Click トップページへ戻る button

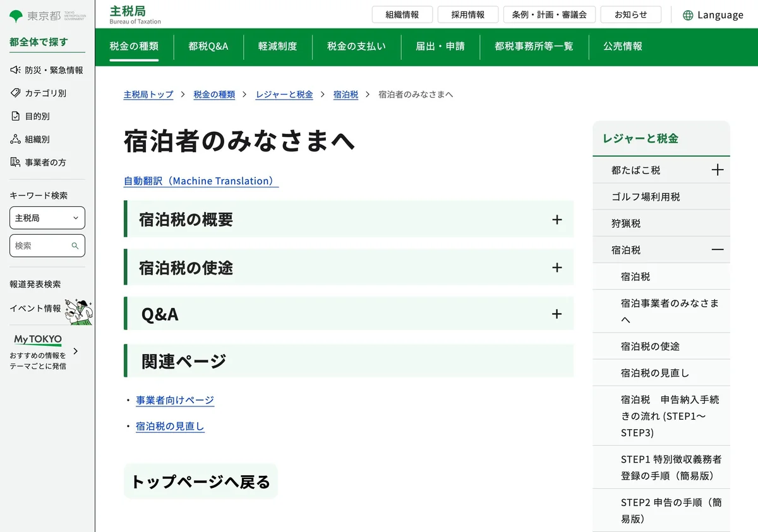[x=201, y=482]
